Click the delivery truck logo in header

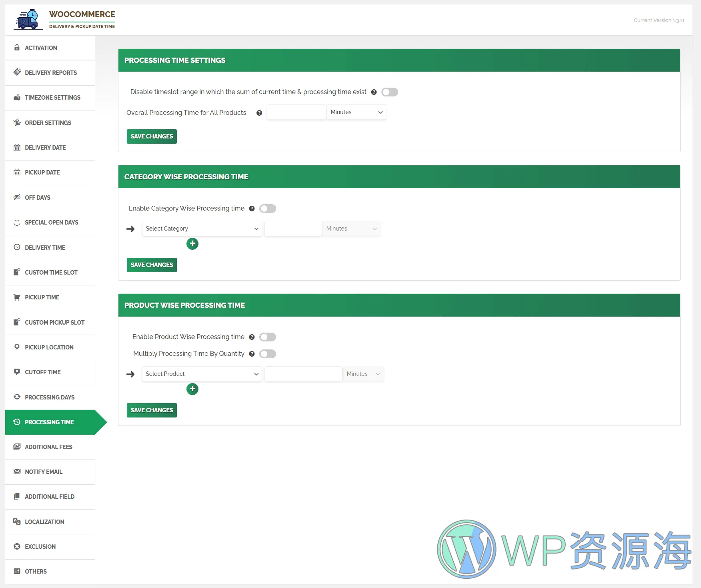point(28,20)
